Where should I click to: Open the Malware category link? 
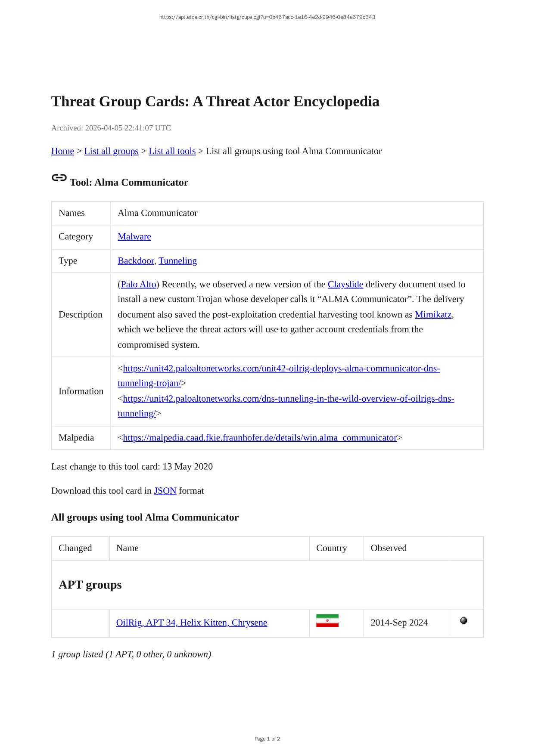point(134,236)
